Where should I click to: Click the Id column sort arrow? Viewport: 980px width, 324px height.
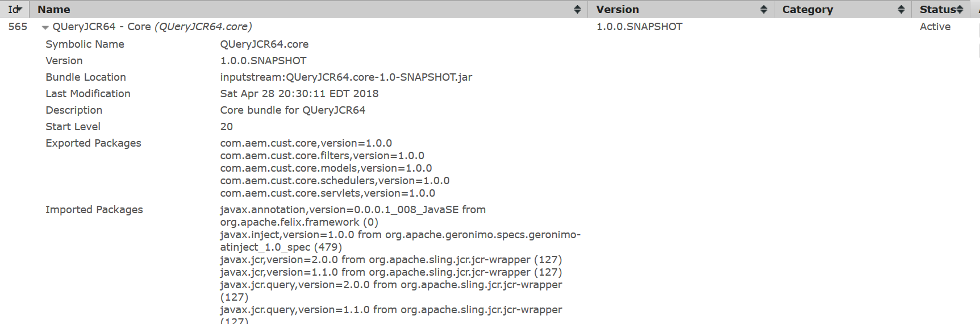(20, 10)
